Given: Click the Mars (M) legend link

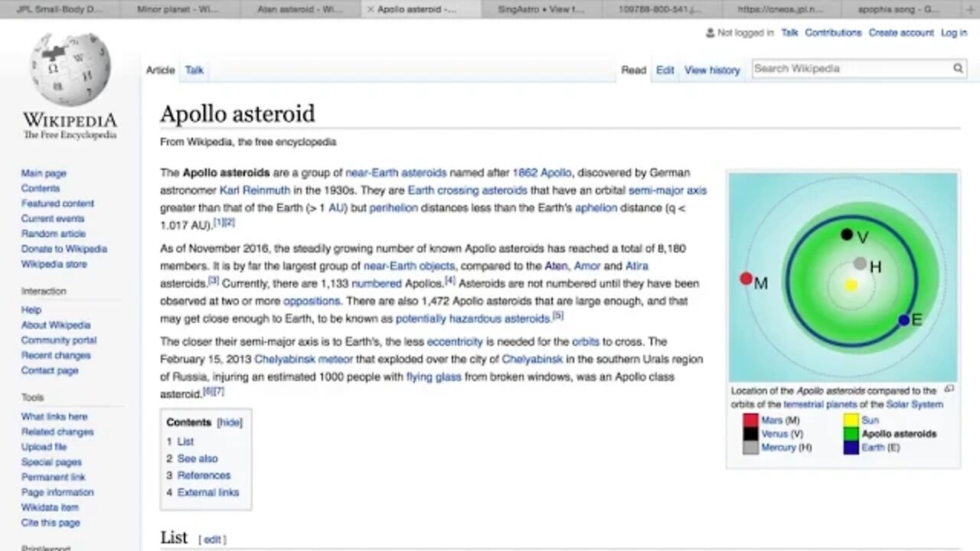Looking at the screenshot, I should [772, 420].
